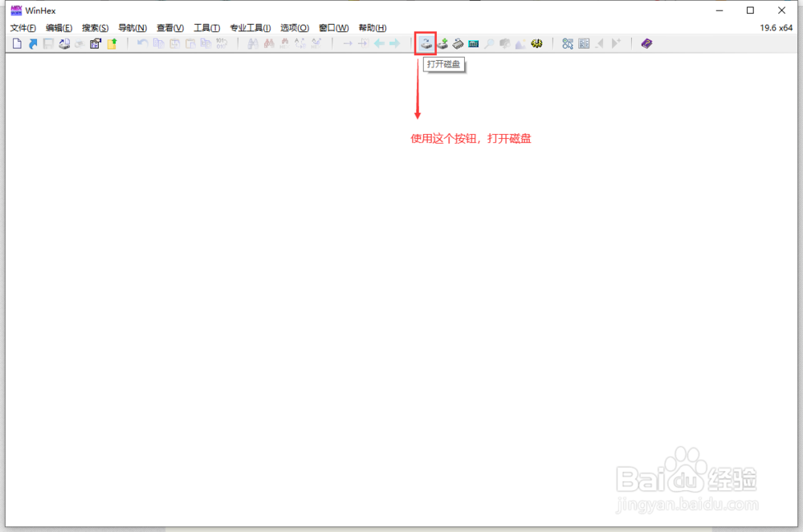Open a file with the blue arrow icon
803x532 pixels.
[x=33, y=44]
